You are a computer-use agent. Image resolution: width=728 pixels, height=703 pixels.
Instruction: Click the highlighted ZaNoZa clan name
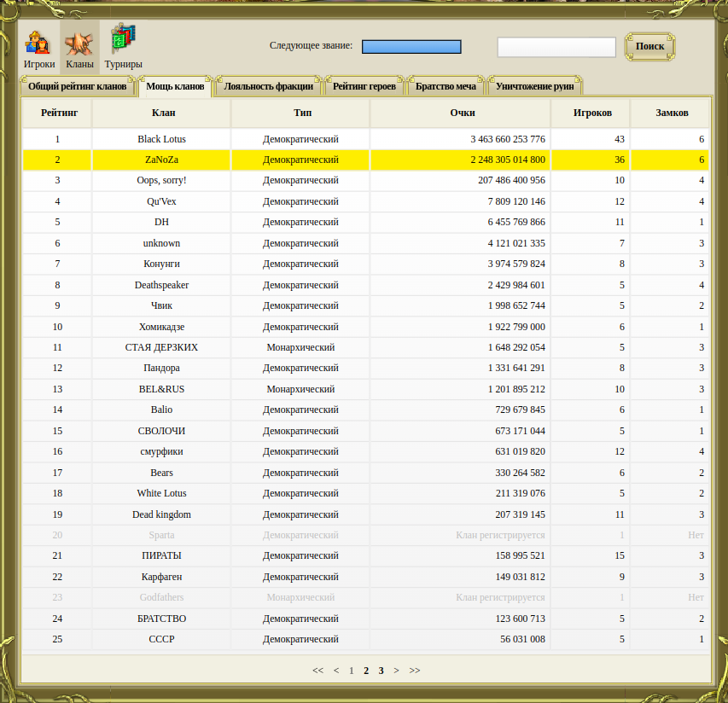161,160
